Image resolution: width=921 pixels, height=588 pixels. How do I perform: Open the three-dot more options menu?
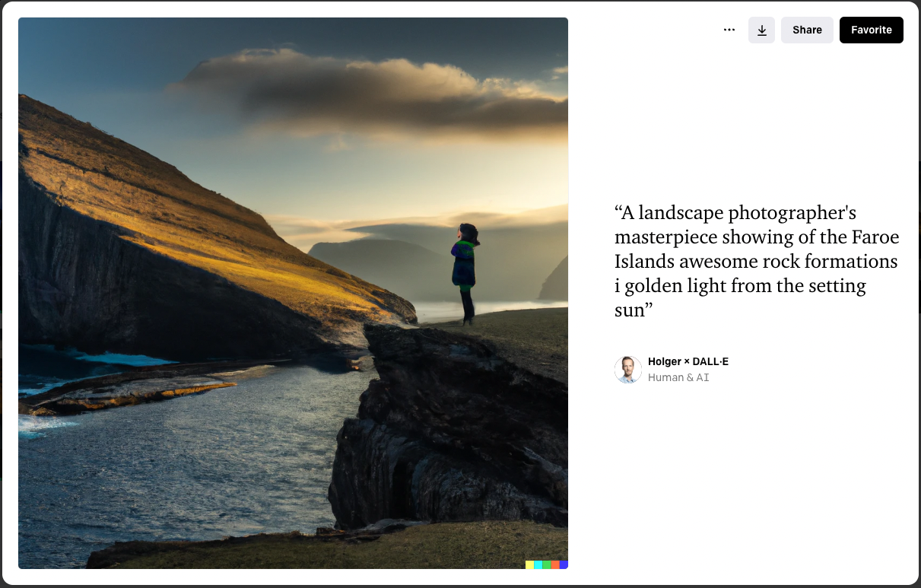(729, 30)
